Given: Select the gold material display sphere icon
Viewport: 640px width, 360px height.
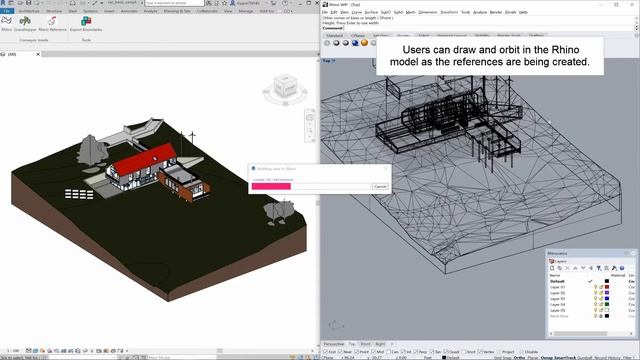Looking at the screenshot, I should (x=364, y=43).
